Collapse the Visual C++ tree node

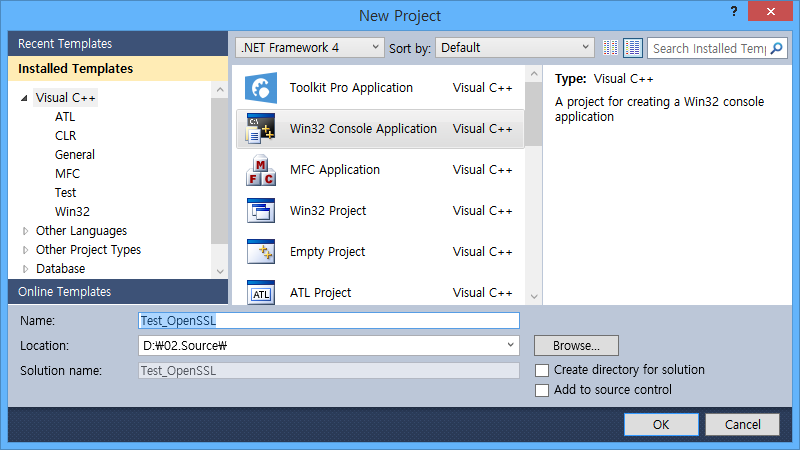(x=24, y=98)
